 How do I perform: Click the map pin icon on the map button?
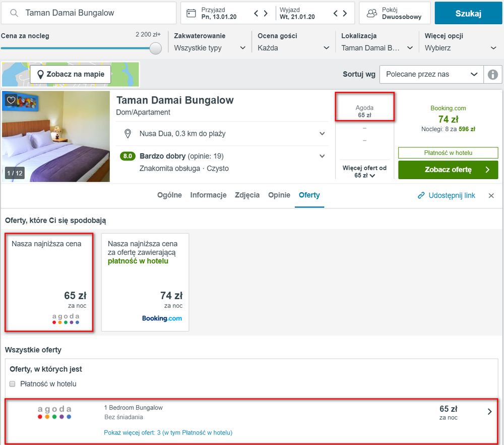click(x=40, y=75)
